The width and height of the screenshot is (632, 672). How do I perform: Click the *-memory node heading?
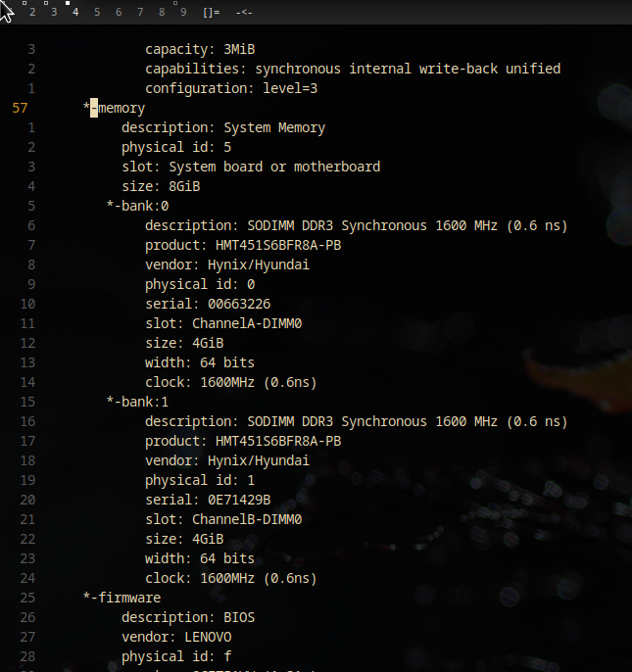[x=115, y=108]
